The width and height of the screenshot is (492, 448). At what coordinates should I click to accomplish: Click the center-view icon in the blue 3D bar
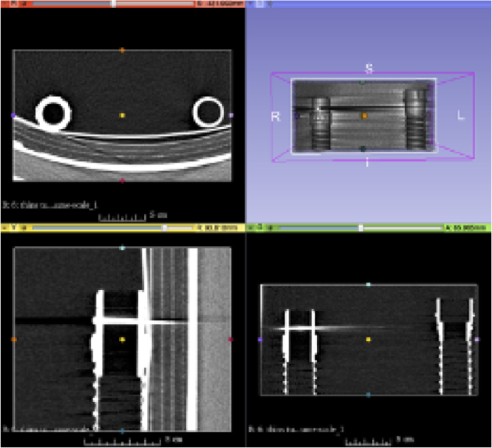tap(270, 3)
